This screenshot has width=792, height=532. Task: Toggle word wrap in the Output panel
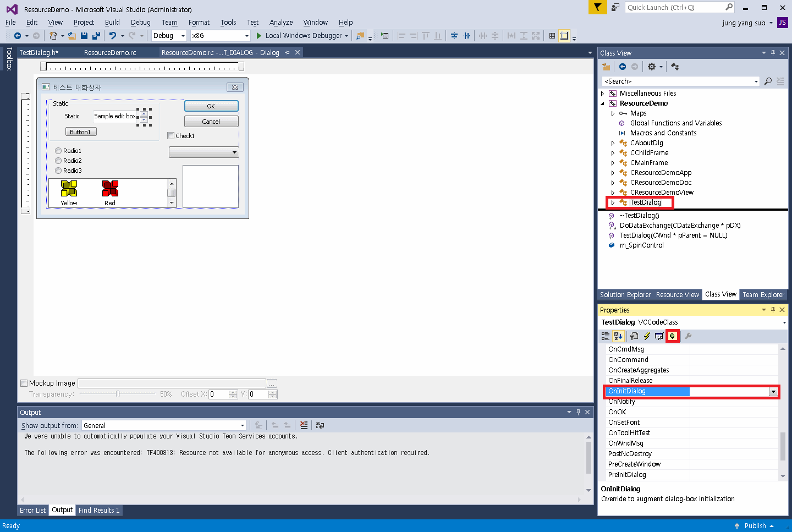[x=320, y=425]
